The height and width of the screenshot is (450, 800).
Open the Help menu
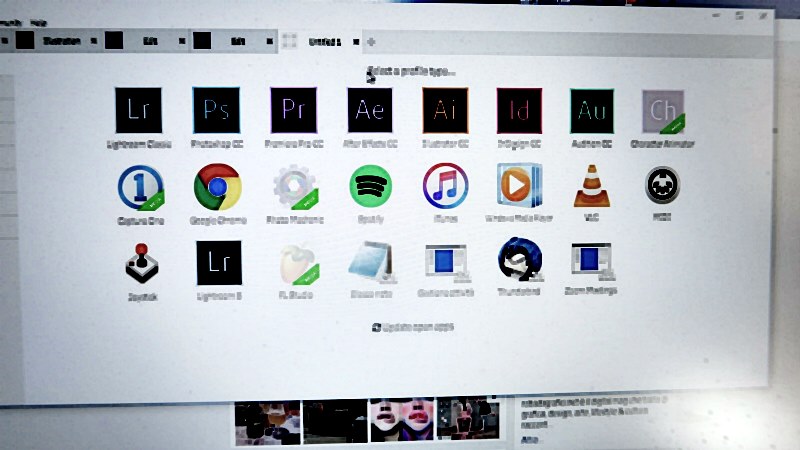pos(38,22)
